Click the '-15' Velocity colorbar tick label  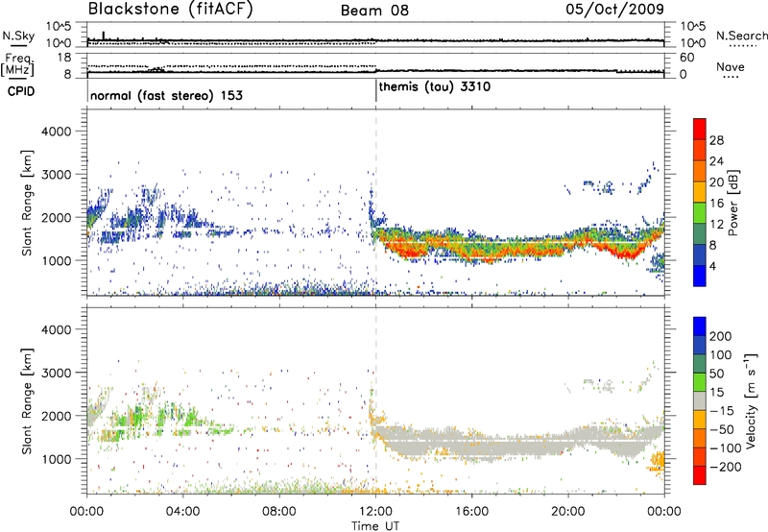point(722,411)
